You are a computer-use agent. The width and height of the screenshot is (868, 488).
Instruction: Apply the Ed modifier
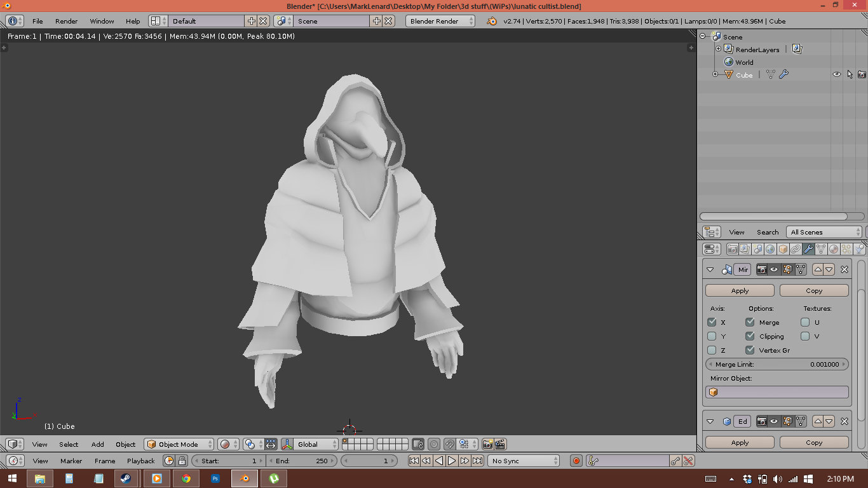point(740,442)
